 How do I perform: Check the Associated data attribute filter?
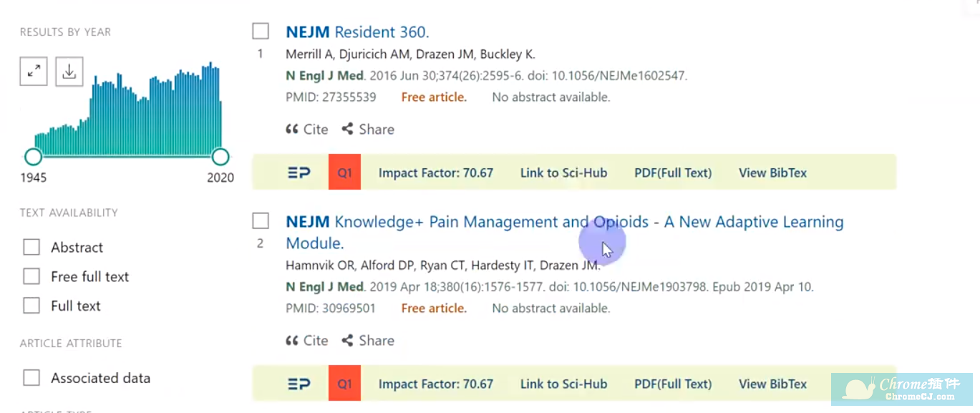pyautogui.click(x=31, y=377)
